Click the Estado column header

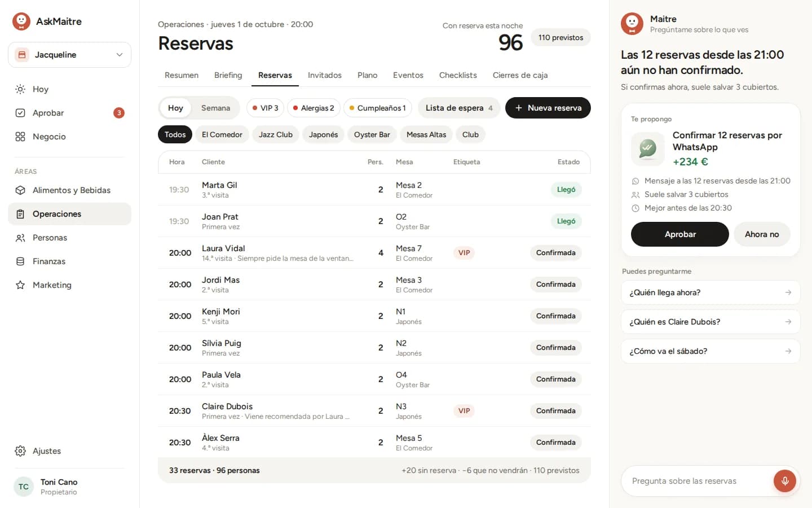568,162
